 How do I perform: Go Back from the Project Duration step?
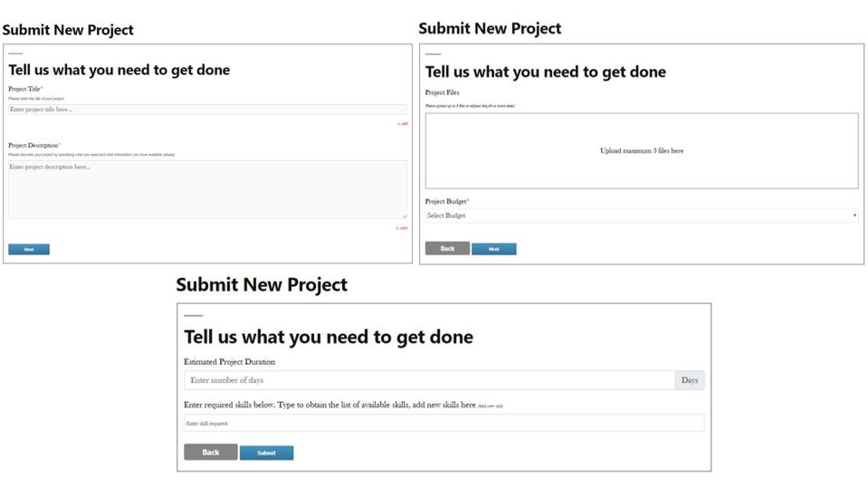(x=210, y=452)
